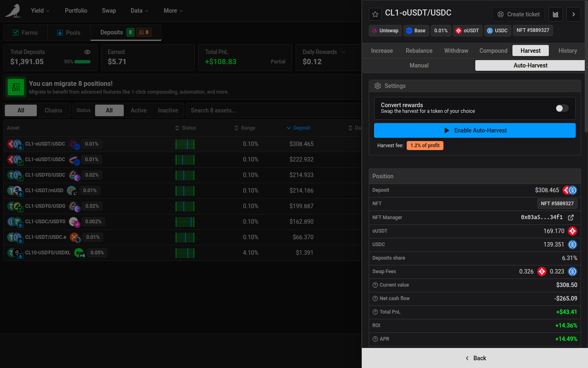The width and height of the screenshot is (588, 368).
Task: Click the Enable Auto-Harvest button
Action: [475, 130]
